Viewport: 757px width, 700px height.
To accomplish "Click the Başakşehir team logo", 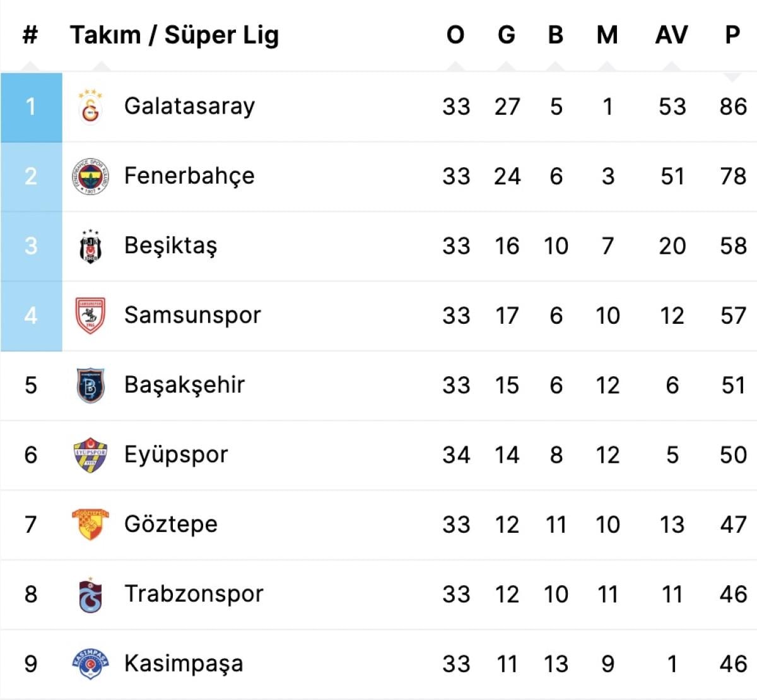I will click(x=90, y=385).
